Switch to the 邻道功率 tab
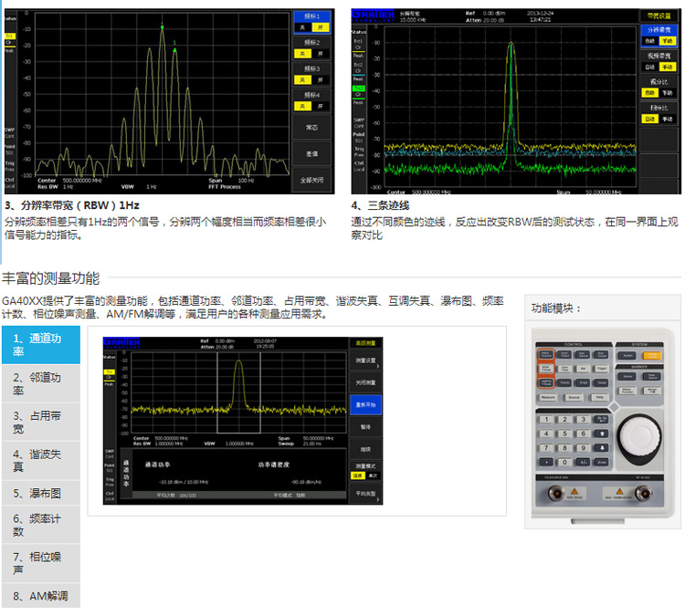This screenshot has height=616, width=685. coord(40,384)
